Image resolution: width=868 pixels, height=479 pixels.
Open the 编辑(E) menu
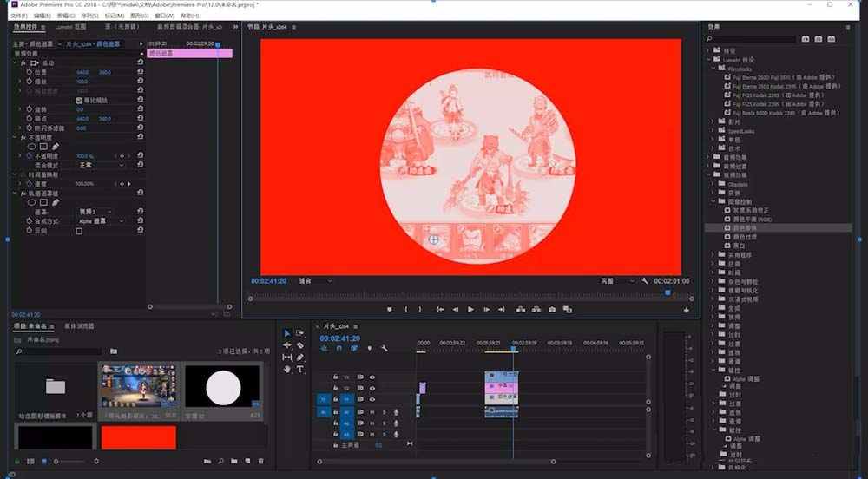42,16
